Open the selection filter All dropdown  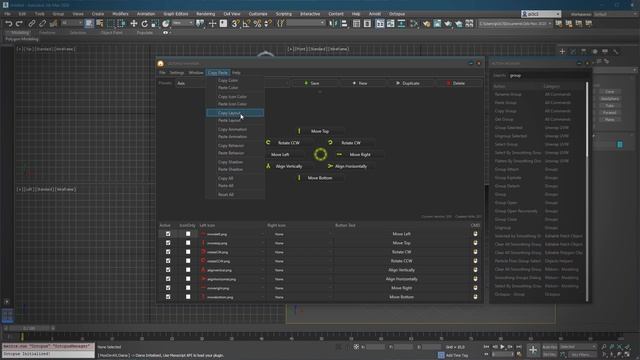[x=72, y=23]
